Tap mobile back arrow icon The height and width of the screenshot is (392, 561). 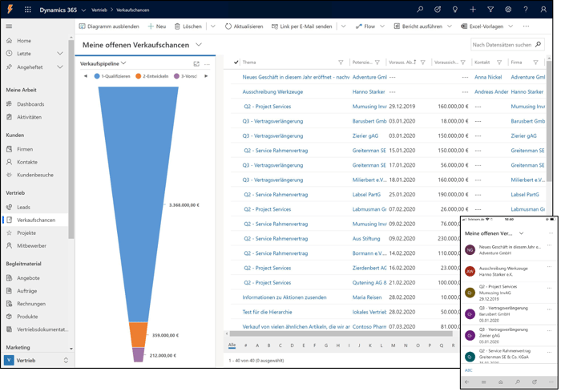[x=467, y=382]
